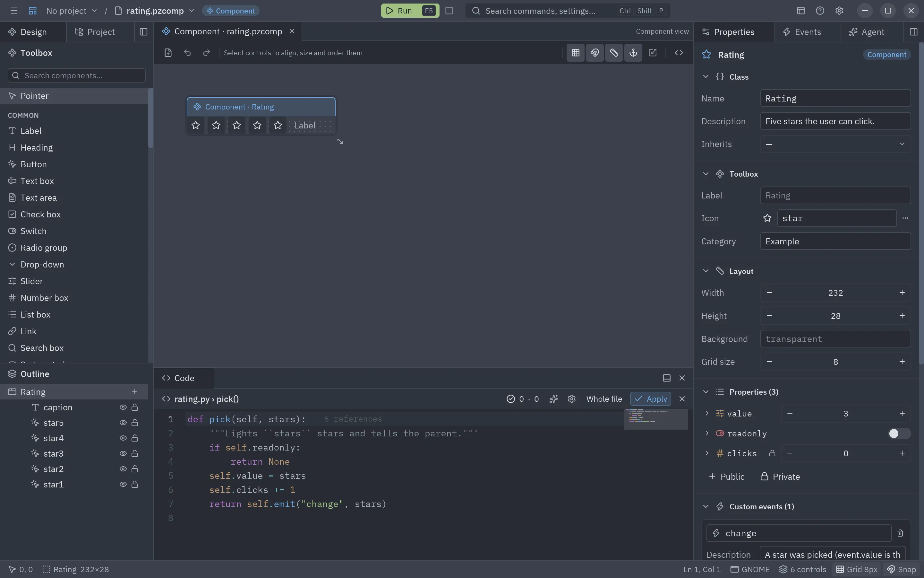Open the No project dropdown
The height and width of the screenshot is (578, 924).
coord(72,11)
